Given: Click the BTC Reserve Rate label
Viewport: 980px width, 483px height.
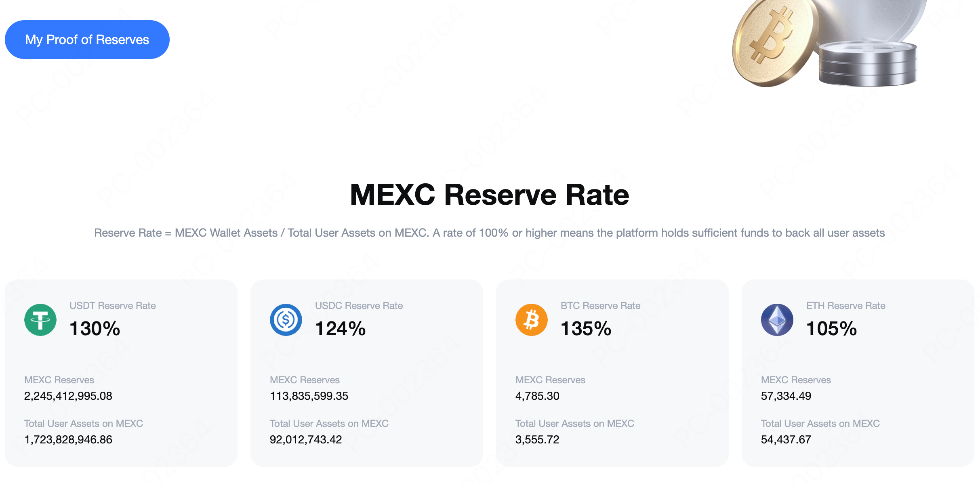Looking at the screenshot, I should point(601,306).
